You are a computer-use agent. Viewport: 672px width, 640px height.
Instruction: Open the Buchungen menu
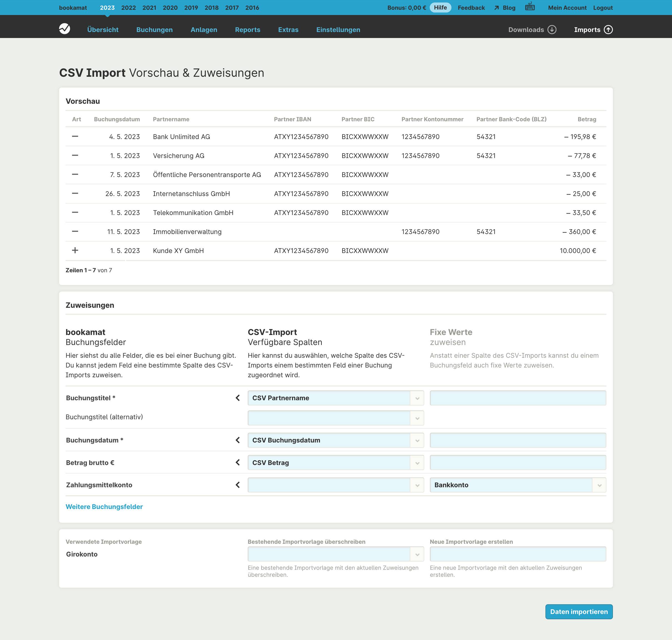pos(154,30)
